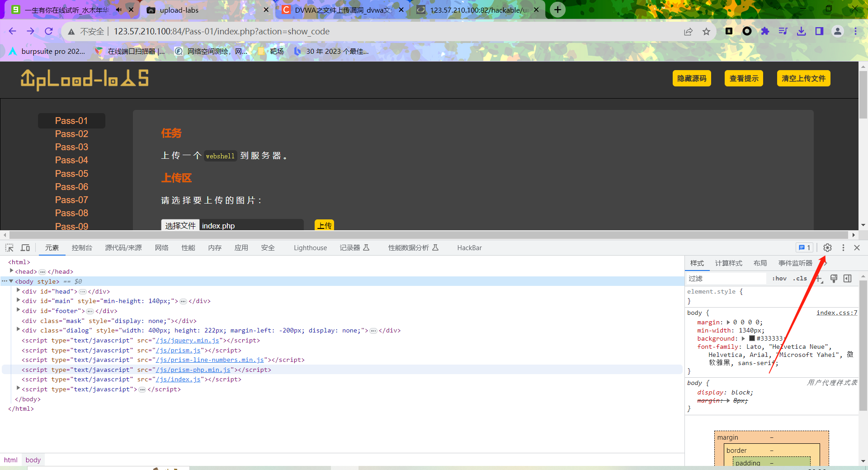Viewport: 868px width, 470px height.
Task: Click 清空上传文件 button
Action: [803, 78]
